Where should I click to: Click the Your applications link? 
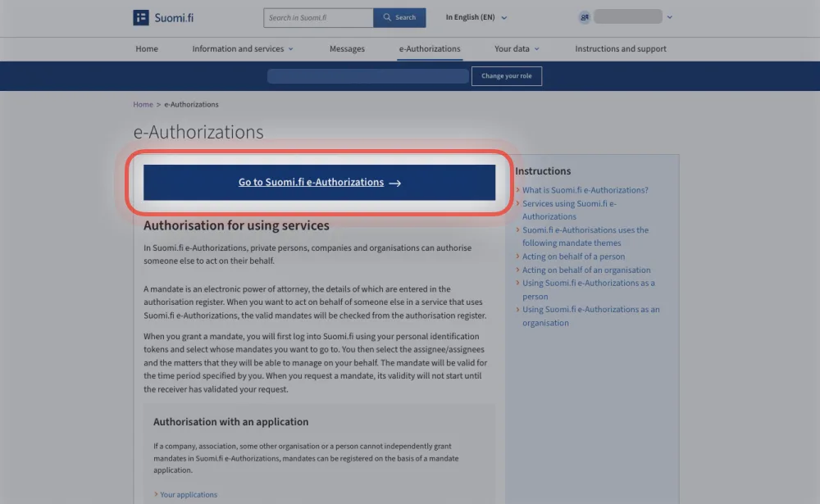click(x=189, y=495)
